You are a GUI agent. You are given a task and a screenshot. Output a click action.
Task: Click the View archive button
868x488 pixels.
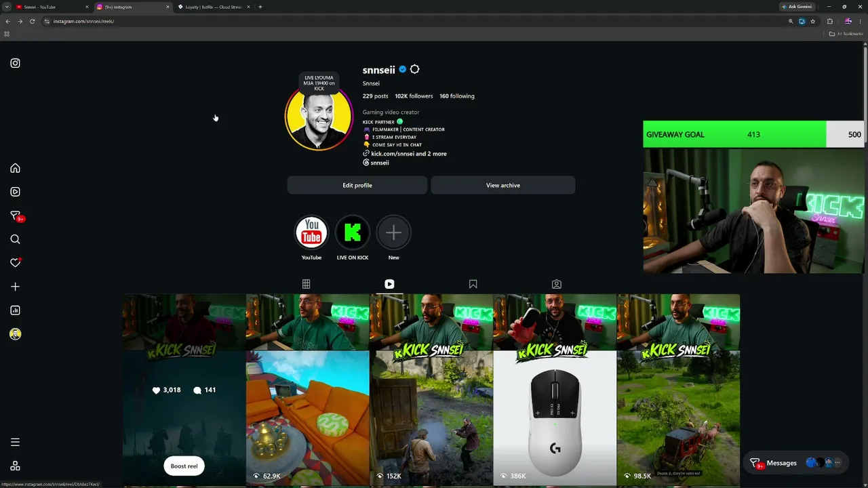[x=503, y=185]
